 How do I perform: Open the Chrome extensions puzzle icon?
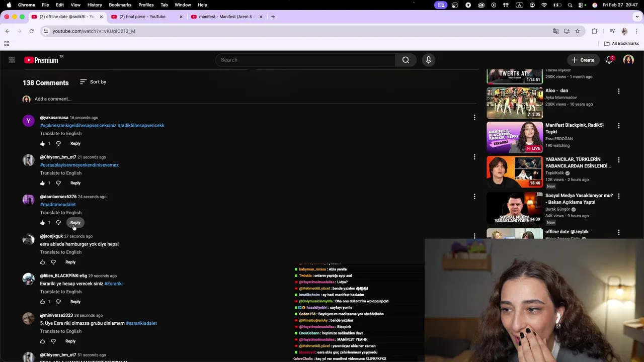click(x=594, y=31)
